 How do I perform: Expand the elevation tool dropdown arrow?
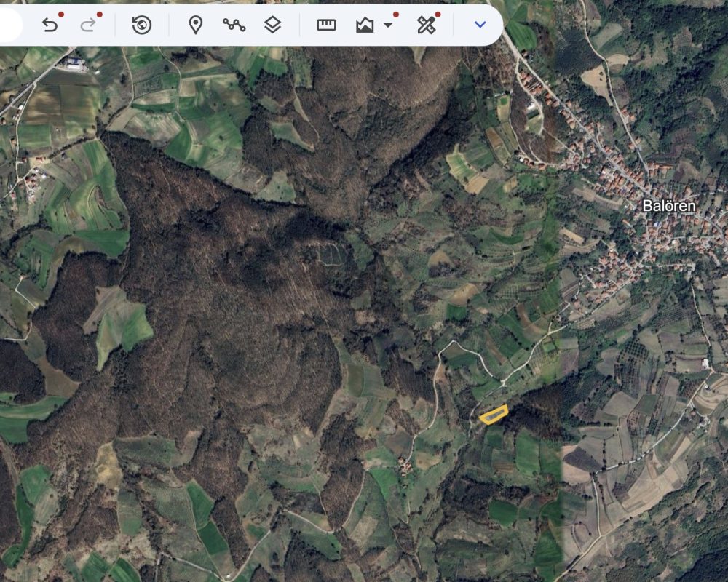pos(388,25)
